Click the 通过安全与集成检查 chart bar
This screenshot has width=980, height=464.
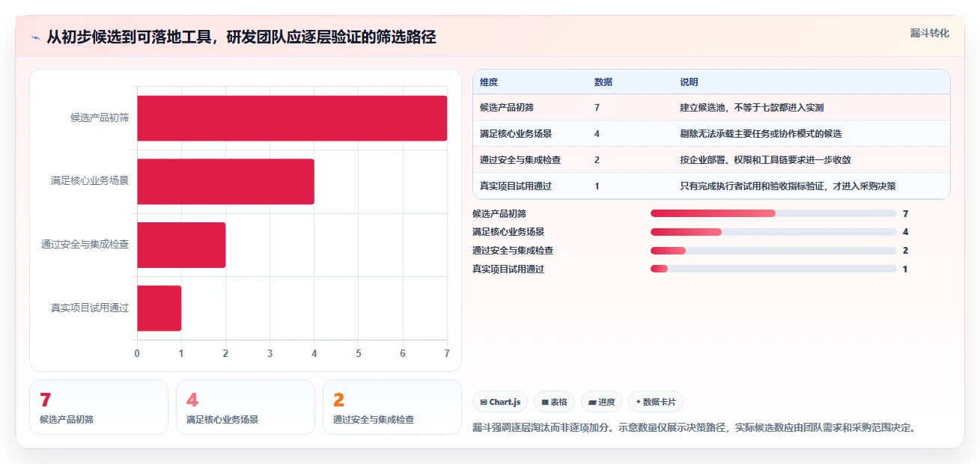point(181,245)
